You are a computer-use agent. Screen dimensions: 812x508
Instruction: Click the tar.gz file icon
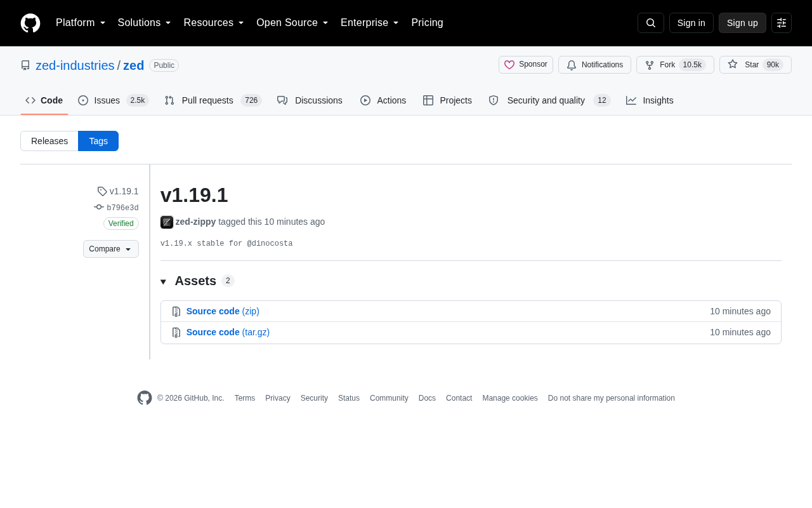click(176, 333)
